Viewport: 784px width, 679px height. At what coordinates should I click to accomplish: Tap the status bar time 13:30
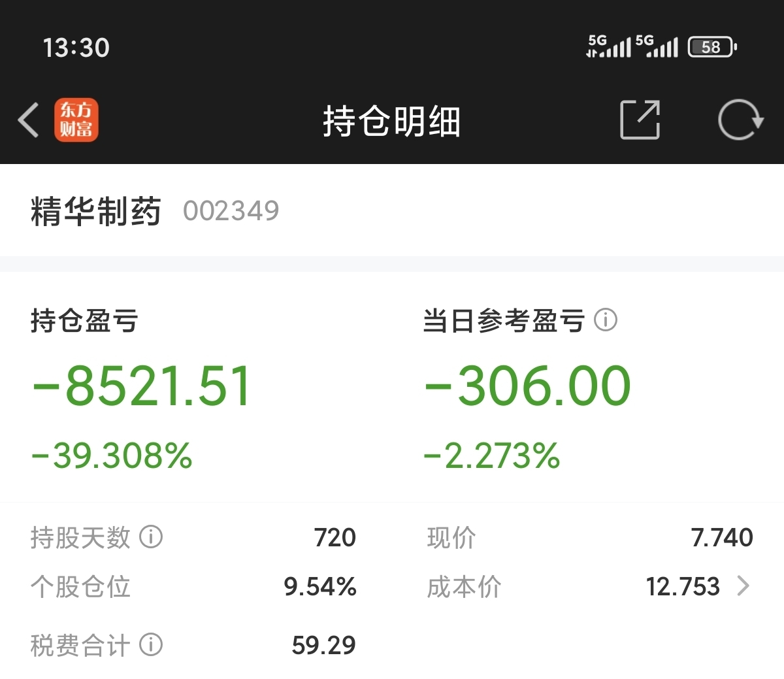coord(76,48)
